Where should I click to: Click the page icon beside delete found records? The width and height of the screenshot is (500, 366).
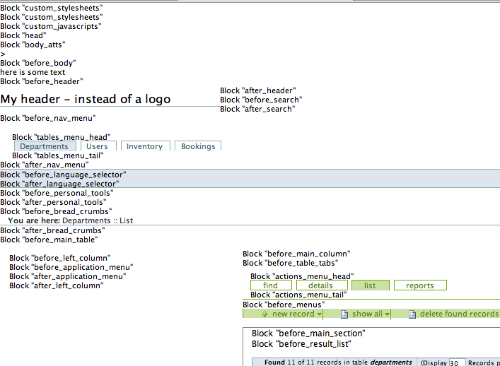coord(412,314)
